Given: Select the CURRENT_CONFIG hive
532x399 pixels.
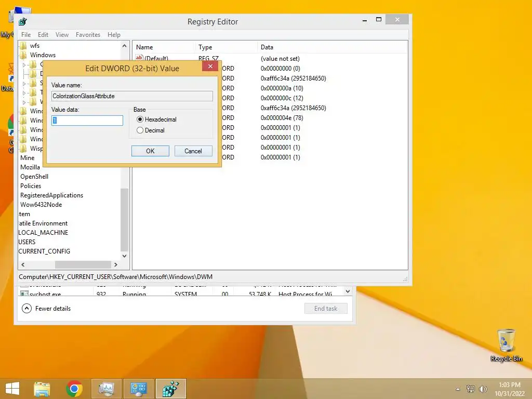Looking at the screenshot, I should (x=45, y=251).
